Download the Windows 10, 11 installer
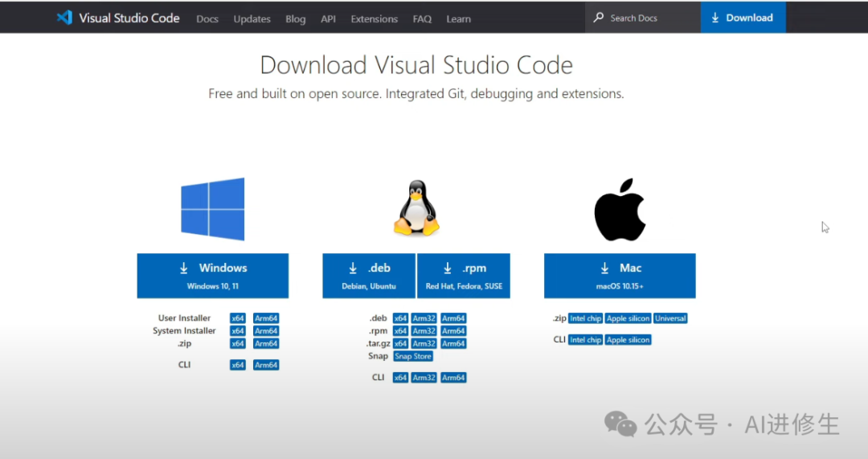868x459 pixels. (212, 276)
